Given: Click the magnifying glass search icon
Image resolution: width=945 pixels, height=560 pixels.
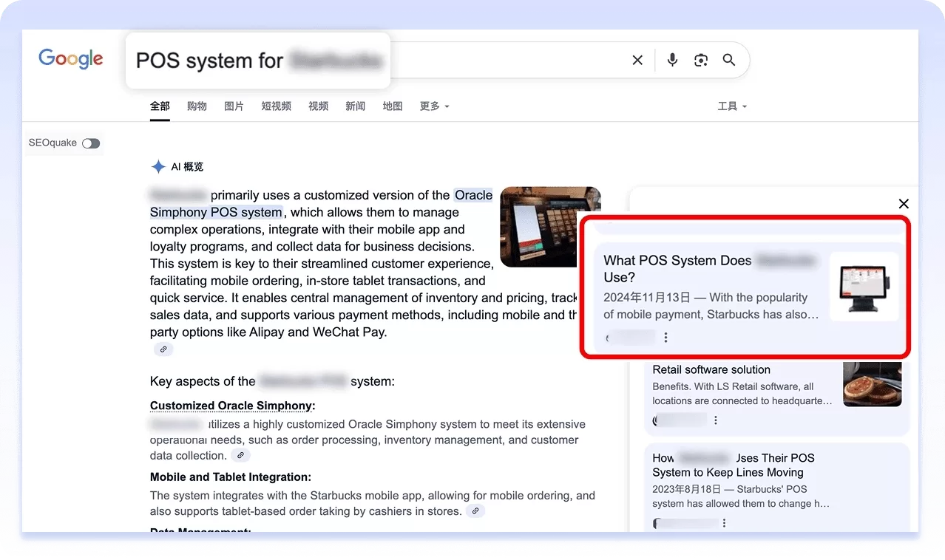Looking at the screenshot, I should point(729,61).
